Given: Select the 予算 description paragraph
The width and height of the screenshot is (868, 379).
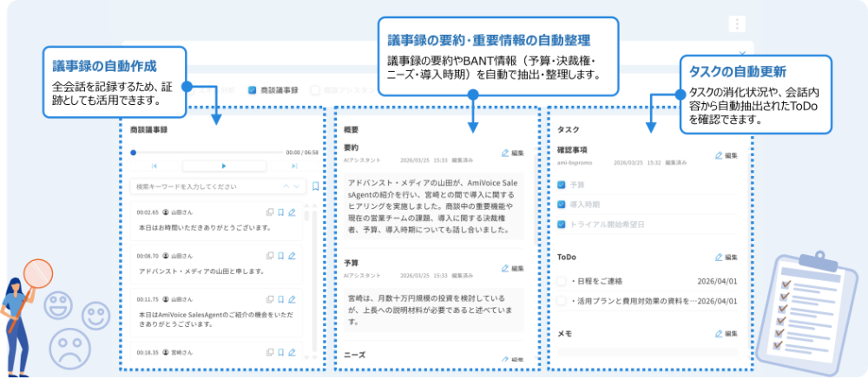Looking at the screenshot, I should (433, 310).
